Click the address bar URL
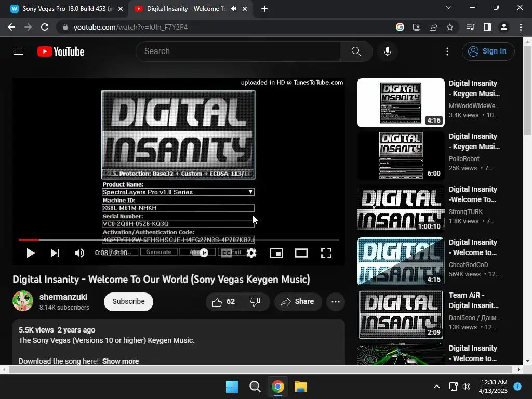This screenshot has width=532, height=399. [130, 27]
